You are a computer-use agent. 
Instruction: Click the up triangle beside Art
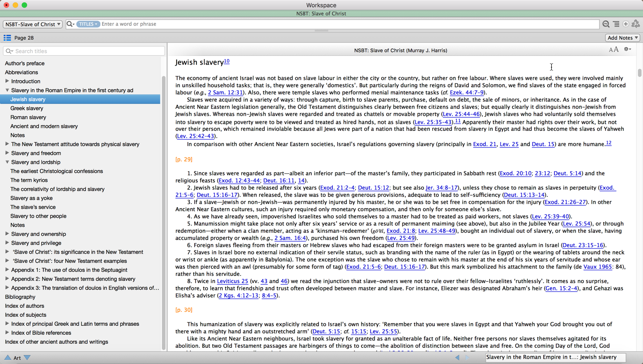point(8,358)
